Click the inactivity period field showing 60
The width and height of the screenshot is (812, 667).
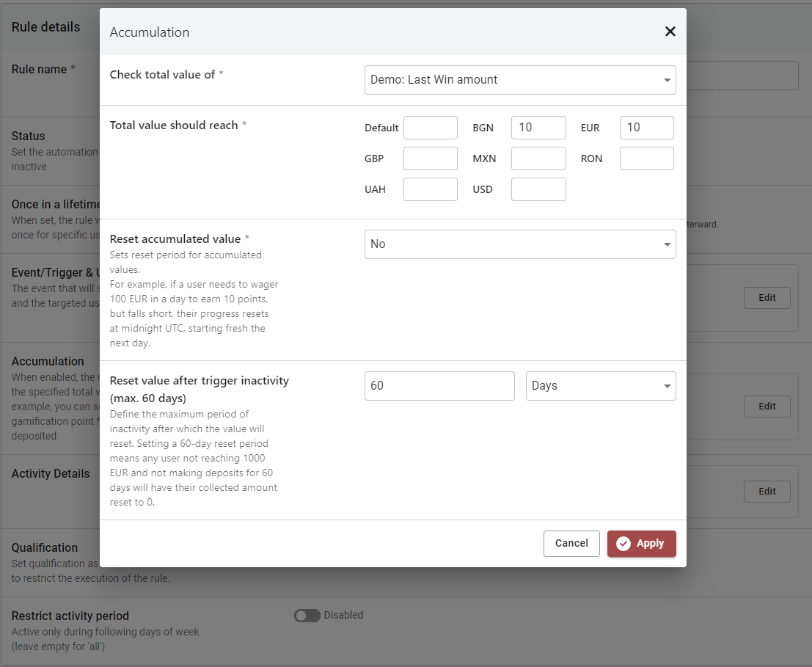(x=439, y=386)
